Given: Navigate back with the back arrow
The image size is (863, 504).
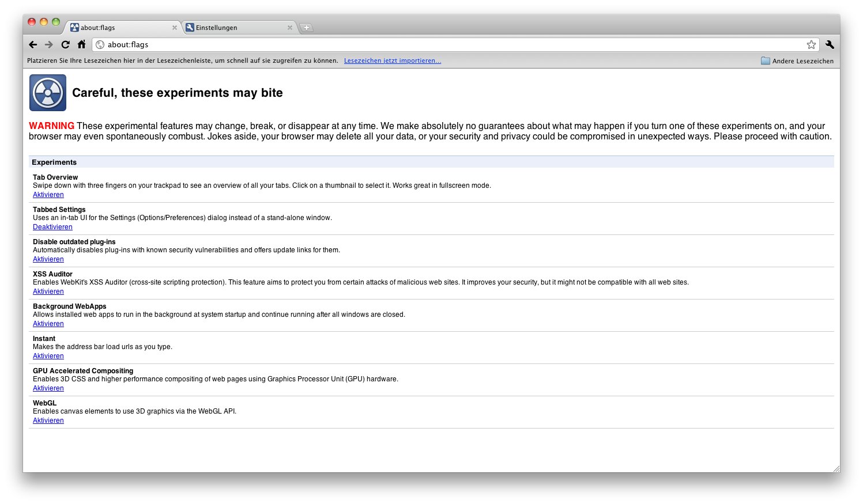Looking at the screenshot, I should tap(33, 44).
